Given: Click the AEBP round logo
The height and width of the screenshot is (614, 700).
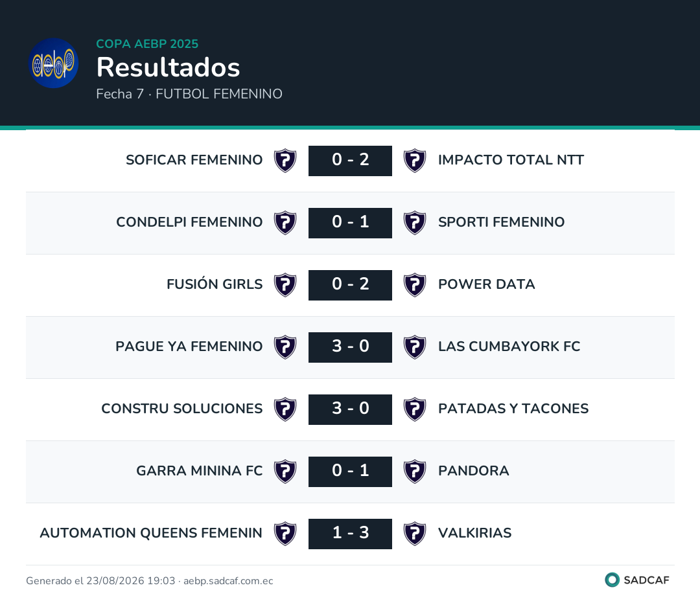Looking at the screenshot, I should (54, 63).
